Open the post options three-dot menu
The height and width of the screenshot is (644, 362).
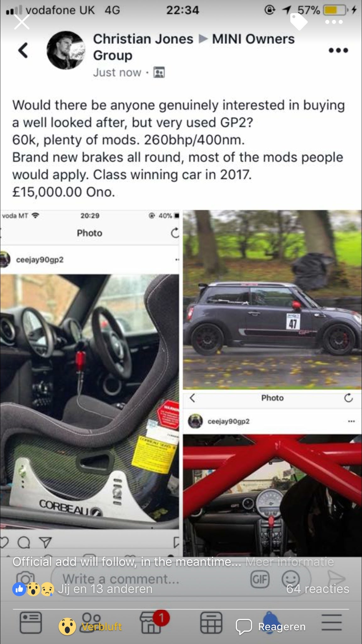pyautogui.click(x=338, y=50)
